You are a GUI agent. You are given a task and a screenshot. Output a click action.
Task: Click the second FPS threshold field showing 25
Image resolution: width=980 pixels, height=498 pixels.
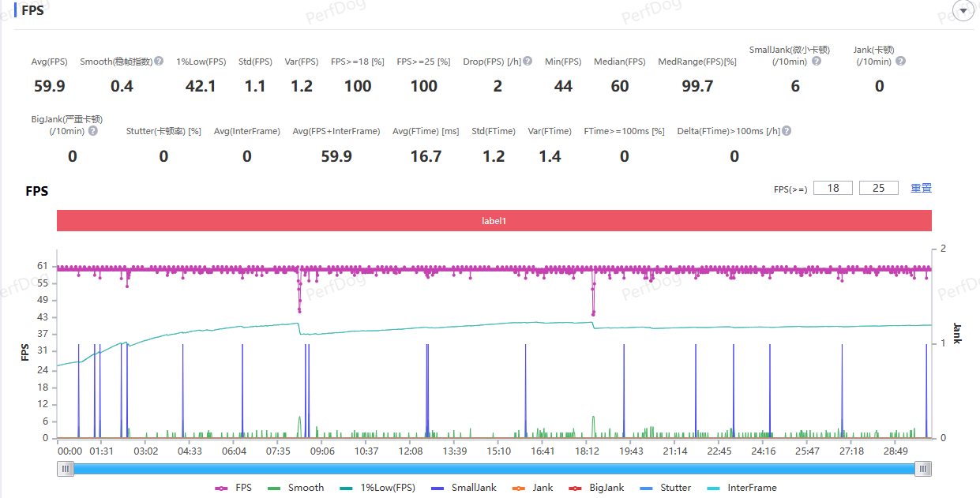879,188
